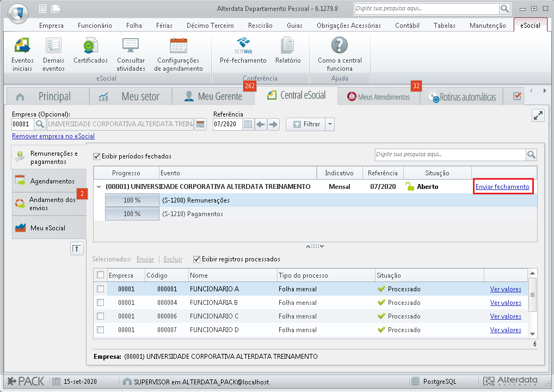
Task: Switch to Rotinas automáticas tab
Action: pos(463,96)
